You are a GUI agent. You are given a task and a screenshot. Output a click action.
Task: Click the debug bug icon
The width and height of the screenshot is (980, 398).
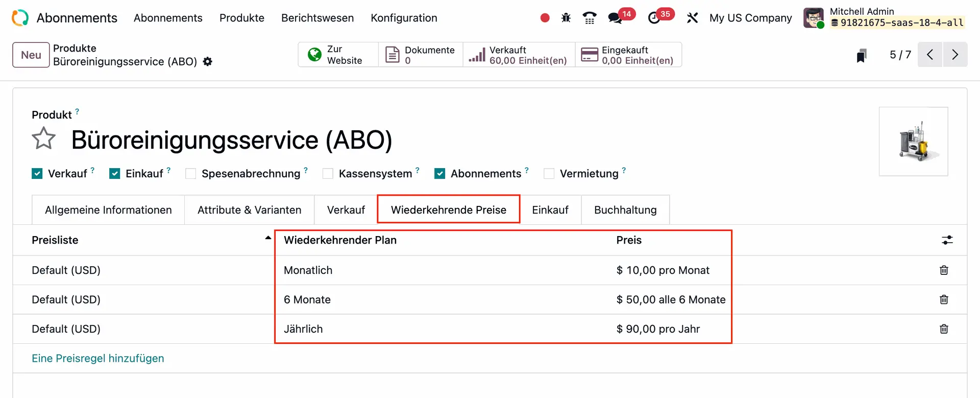566,18
